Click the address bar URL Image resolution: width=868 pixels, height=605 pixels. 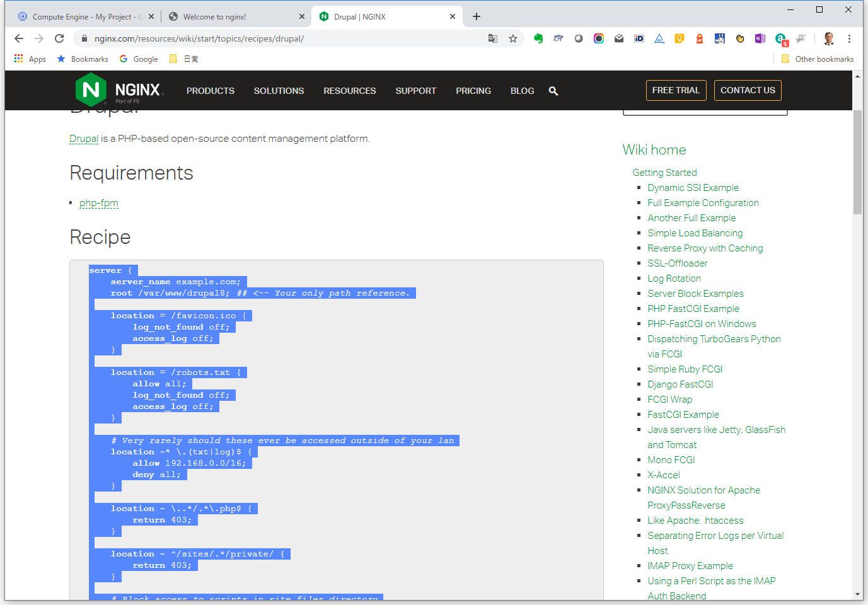pyautogui.click(x=199, y=38)
